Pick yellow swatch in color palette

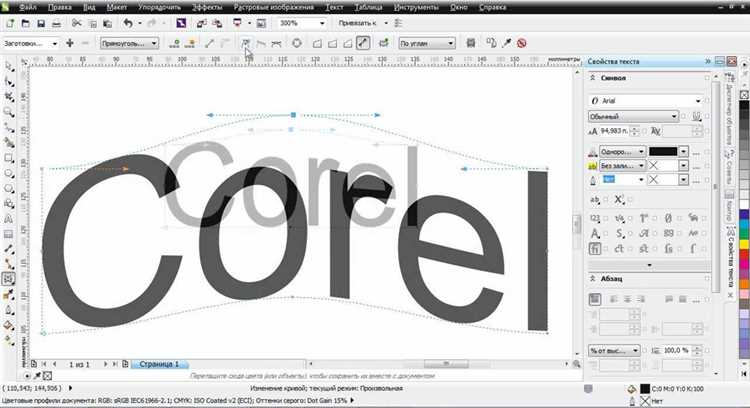[x=744, y=244]
